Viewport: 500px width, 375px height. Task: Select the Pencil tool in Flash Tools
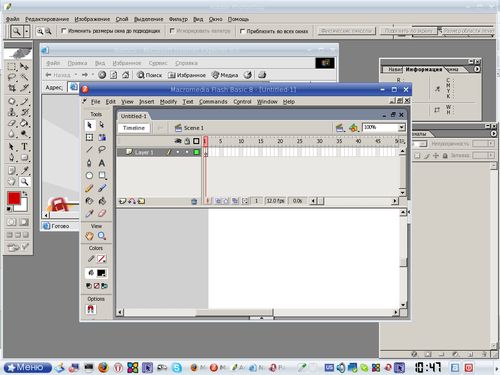[x=89, y=188]
